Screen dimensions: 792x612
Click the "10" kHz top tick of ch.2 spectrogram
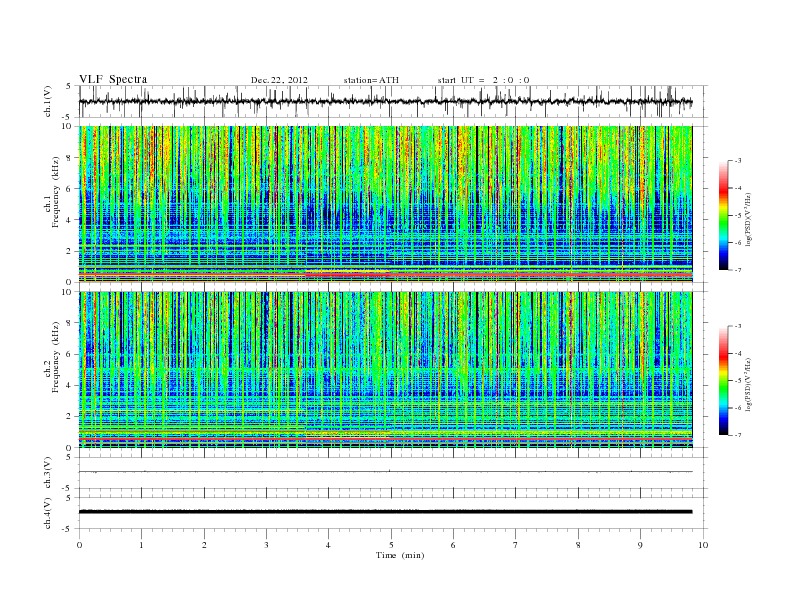pos(67,292)
